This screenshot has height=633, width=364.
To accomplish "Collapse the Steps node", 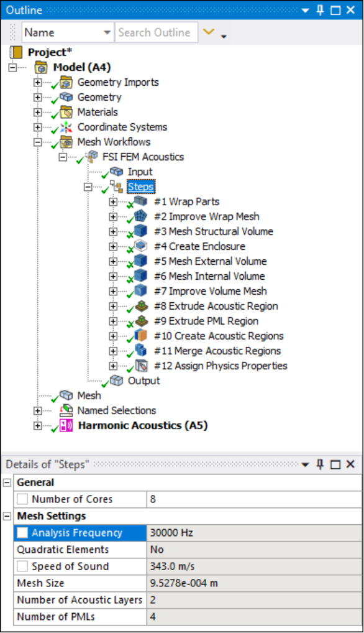I will 88,187.
